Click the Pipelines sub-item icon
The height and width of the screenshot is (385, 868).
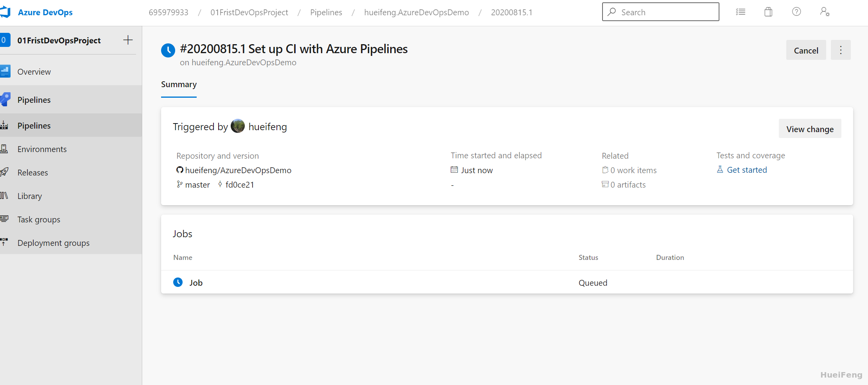click(4, 125)
